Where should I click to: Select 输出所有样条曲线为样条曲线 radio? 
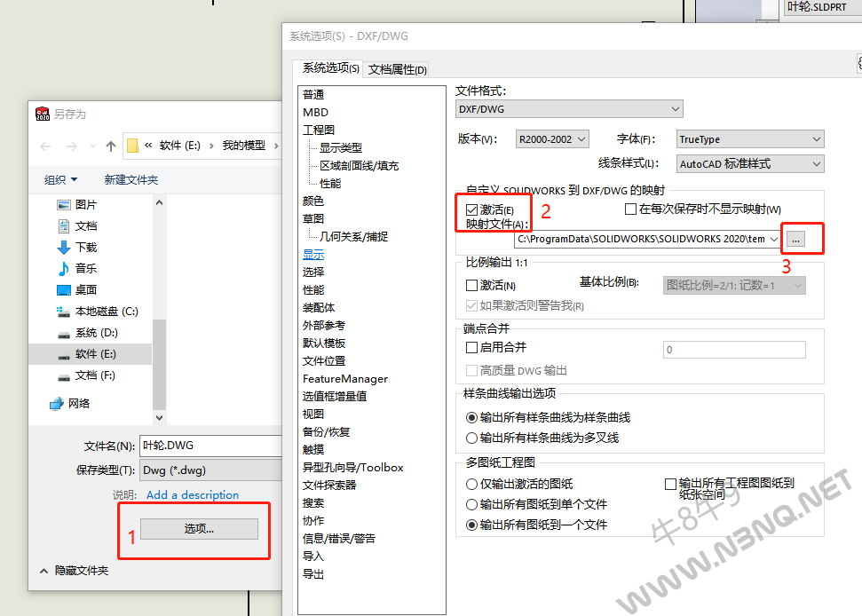coord(471,418)
